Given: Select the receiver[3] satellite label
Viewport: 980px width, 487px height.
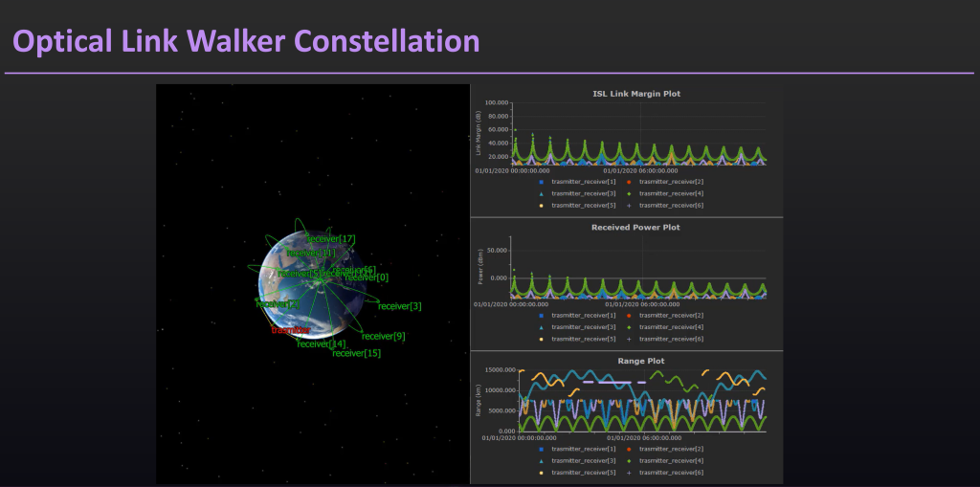Looking at the screenshot, I should click(399, 306).
